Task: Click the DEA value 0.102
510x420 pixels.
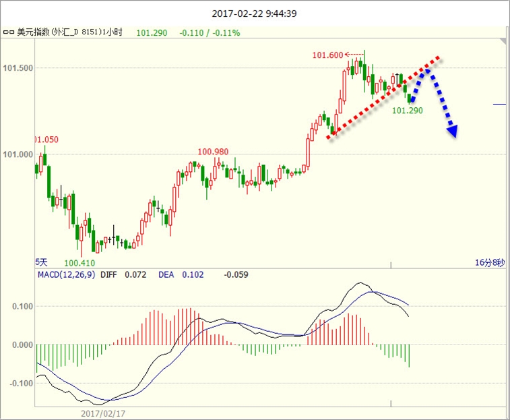Action: 193,275
